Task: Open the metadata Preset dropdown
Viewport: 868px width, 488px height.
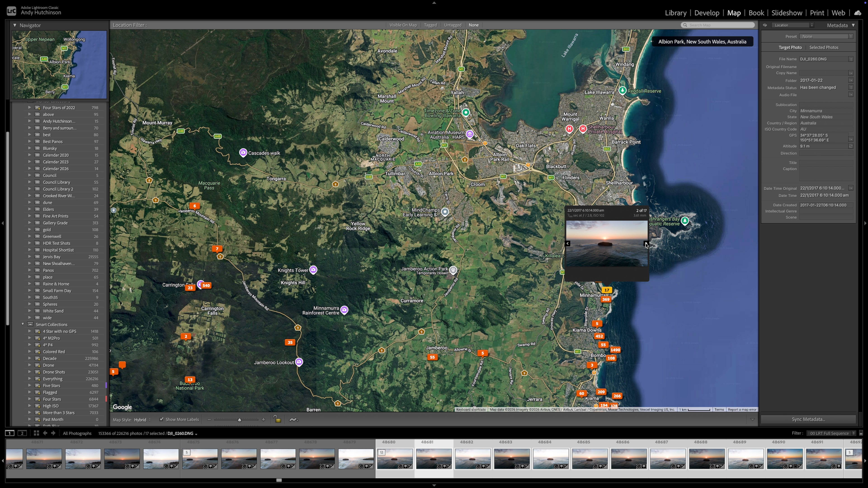Action: tap(827, 36)
